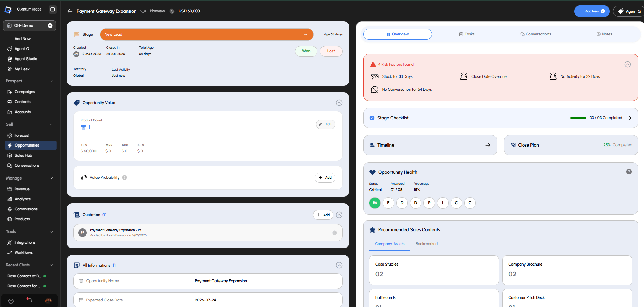
Task: Click the blue Add New button
Action: tap(592, 11)
